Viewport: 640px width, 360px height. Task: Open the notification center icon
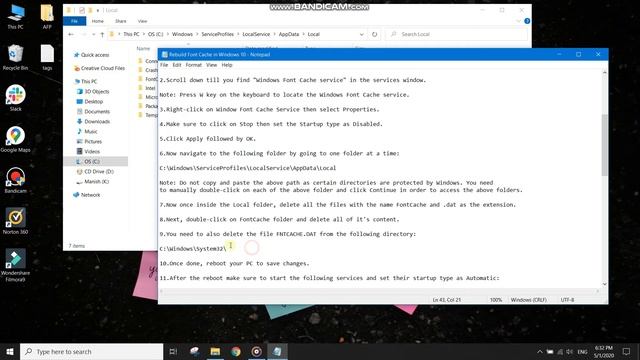tap(627, 351)
